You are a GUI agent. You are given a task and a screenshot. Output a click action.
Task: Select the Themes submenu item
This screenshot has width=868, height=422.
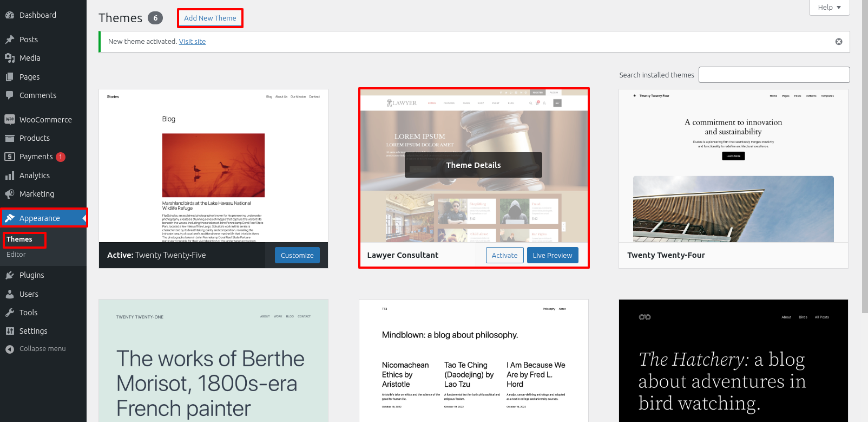tap(19, 239)
